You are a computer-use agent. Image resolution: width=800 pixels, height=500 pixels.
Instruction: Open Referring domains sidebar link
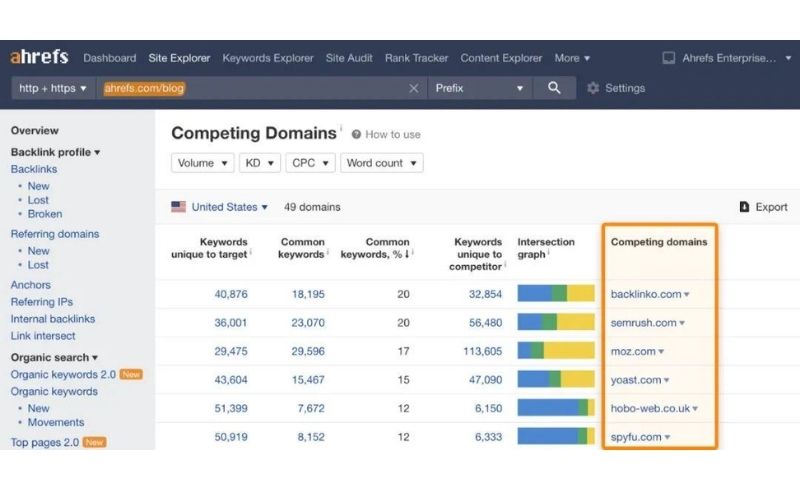tap(55, 234)
